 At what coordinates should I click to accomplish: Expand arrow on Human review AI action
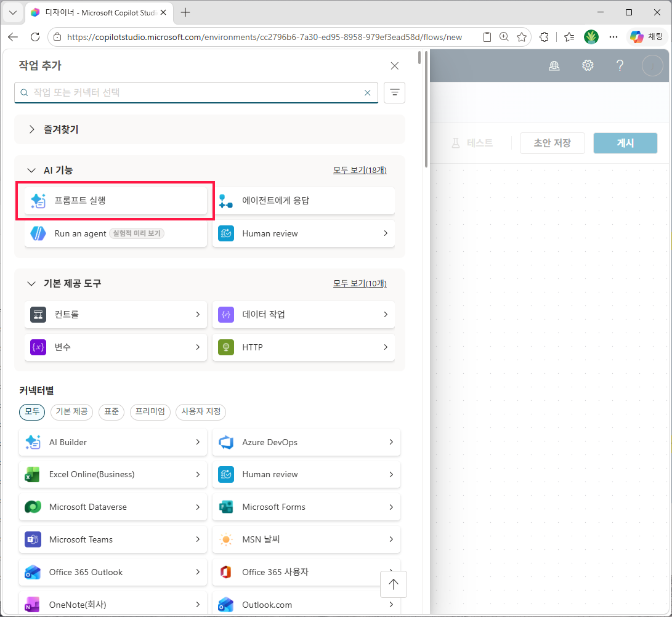386,233
